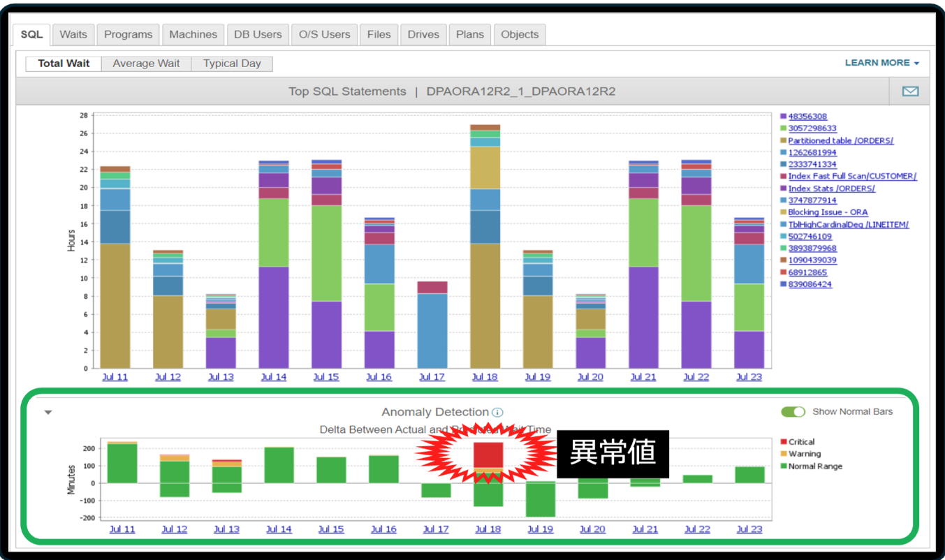Open the Blocking Issue - ORA link
Viewport: 945px width, 560px height.
click(x=828, y=212)
